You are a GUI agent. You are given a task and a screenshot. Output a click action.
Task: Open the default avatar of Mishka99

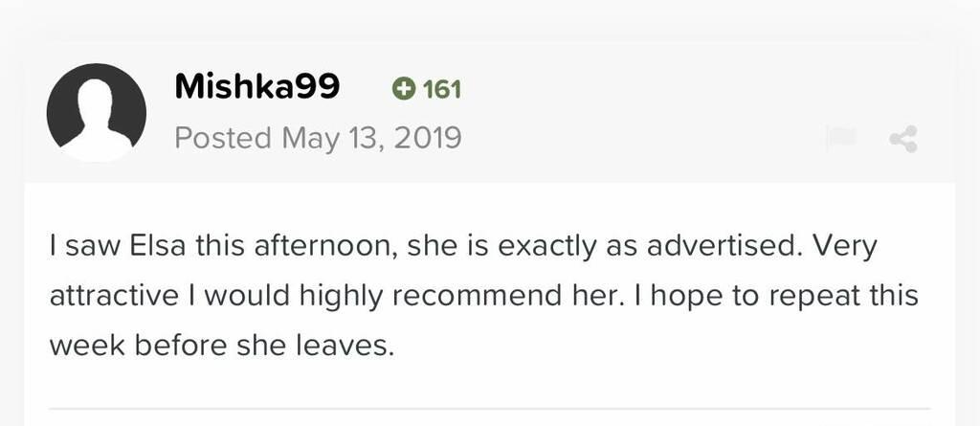96,113
